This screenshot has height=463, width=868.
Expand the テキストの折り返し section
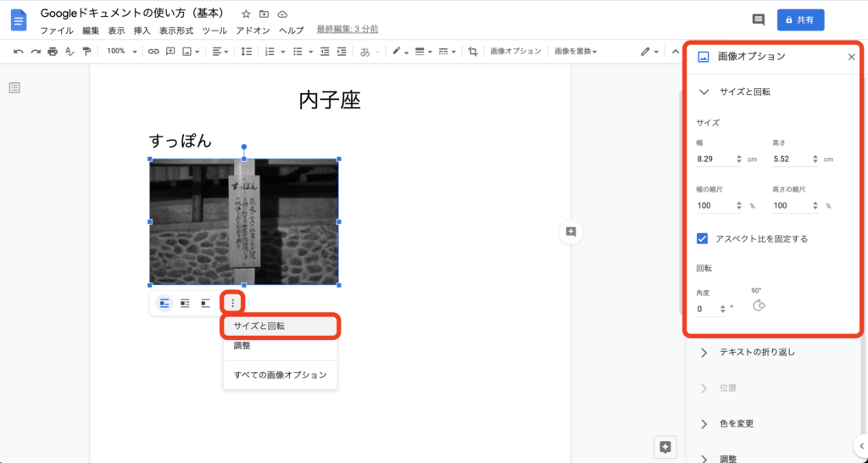point(756,352)
